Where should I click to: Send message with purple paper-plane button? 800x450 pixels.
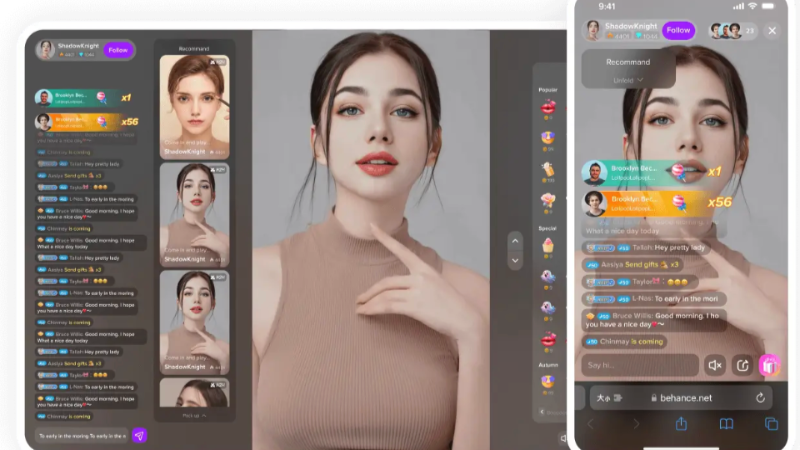139,435
